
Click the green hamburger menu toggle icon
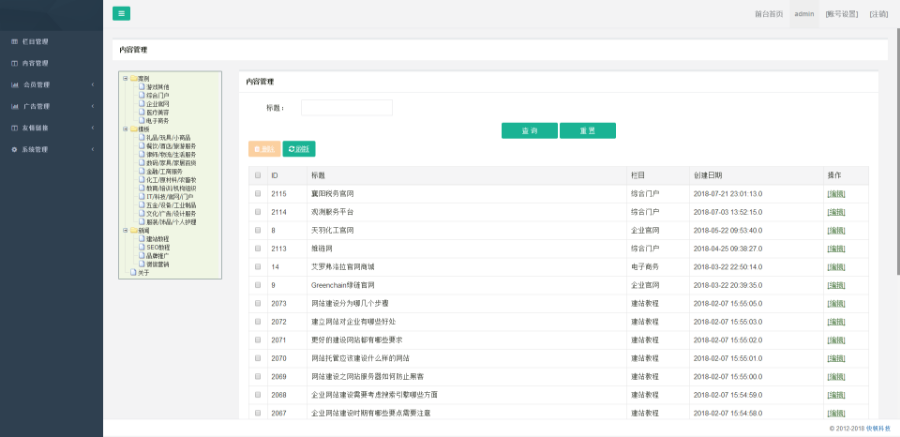121,13
